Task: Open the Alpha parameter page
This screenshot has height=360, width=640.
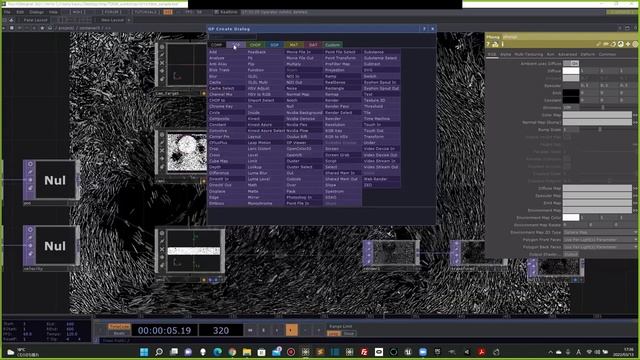Action: pyautogui.click(x=506, y=54)
